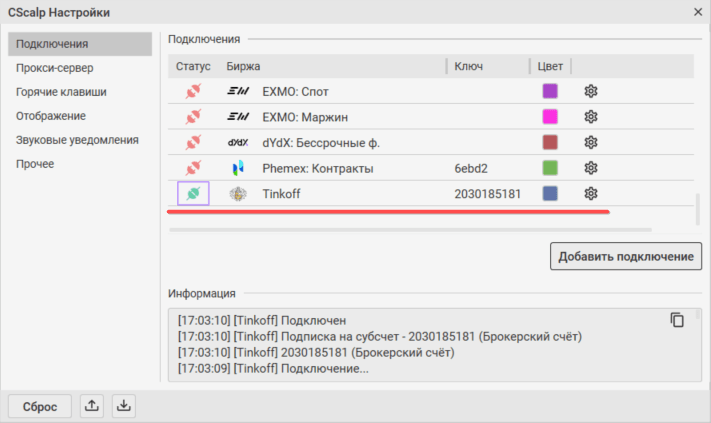Open settings gear for Phemex: Контракты
The image size is (711, 423).
pos(590,168)
